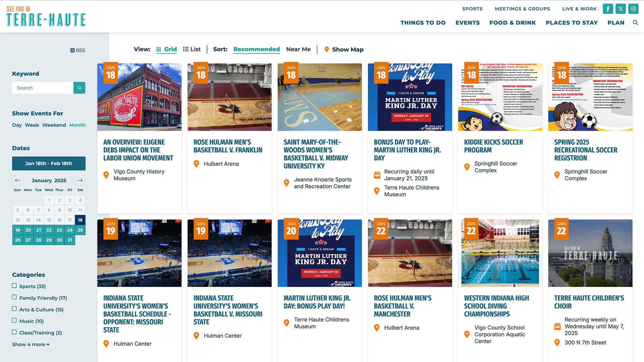Screen dimensions: 644x362
Task: Sort events by Near Me
Action: [298, 49]
